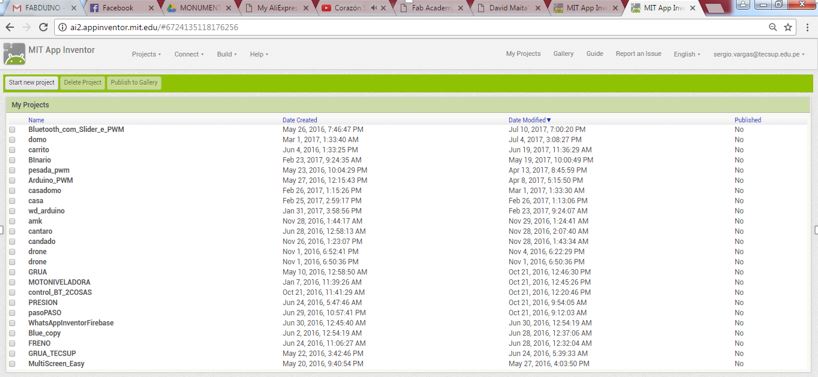
Task: Tick checkbox for Arduino_PWM project
Action: point(12,180)
